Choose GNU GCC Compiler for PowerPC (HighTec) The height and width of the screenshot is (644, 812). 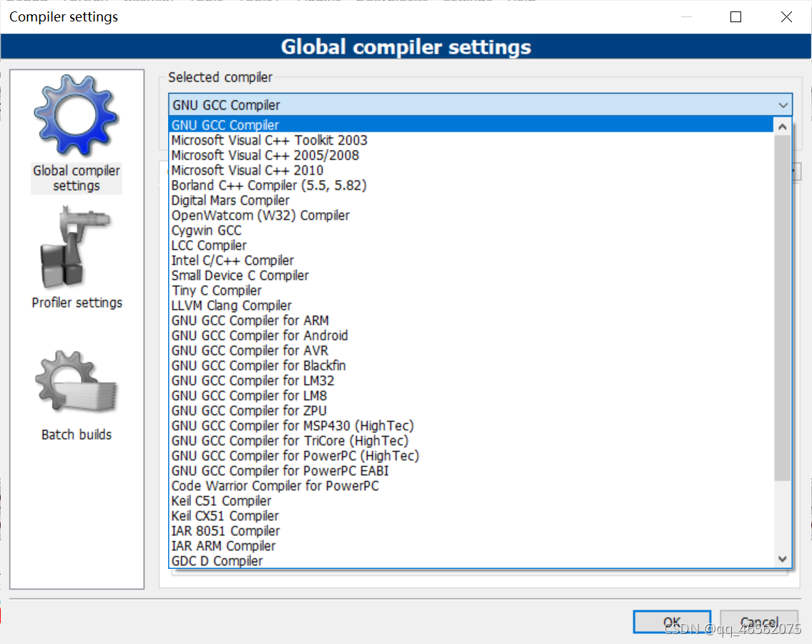pyautogui.click(x=471, y=456)
